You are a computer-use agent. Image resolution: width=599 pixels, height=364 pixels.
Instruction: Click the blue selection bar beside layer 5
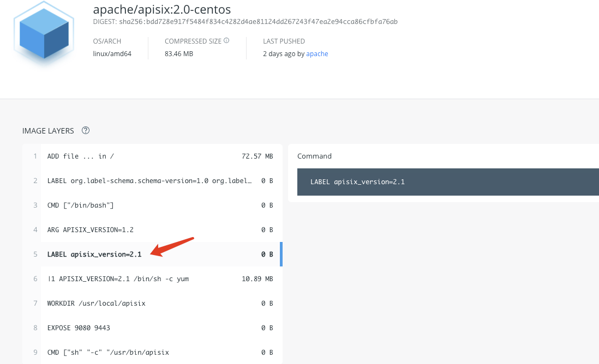click(x=281, y=254)
